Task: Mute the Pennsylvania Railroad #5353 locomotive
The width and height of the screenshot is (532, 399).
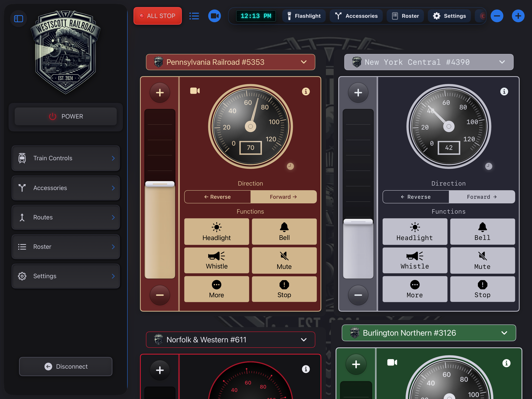Action: (284, 260)
